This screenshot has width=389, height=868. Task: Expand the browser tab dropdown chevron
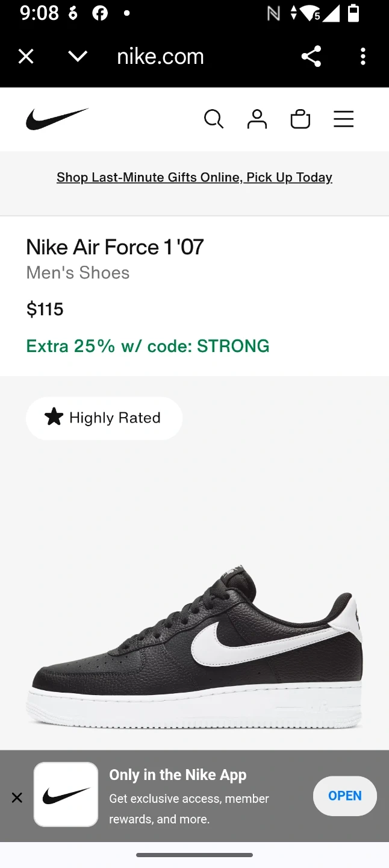(x=78, y=57)
